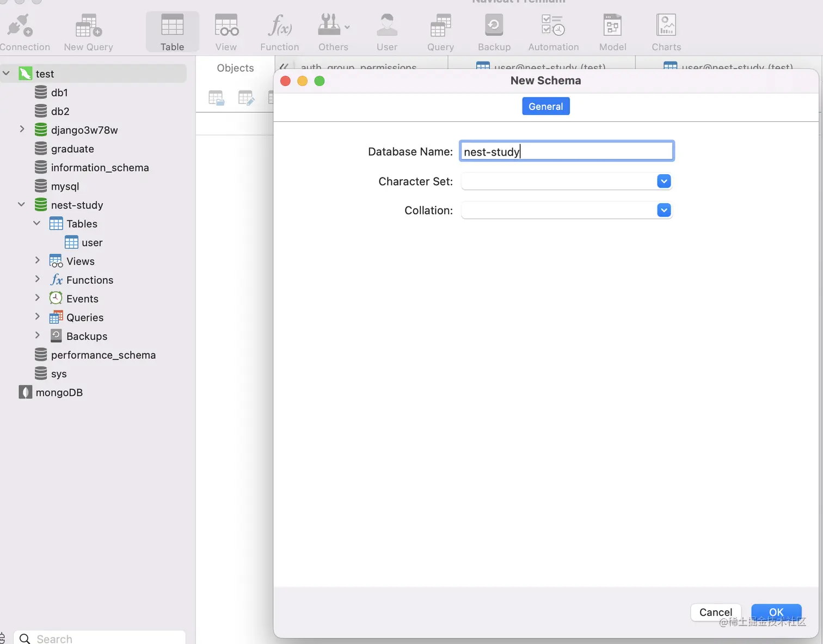Select the information_schema database
Image resolution: width=823 pixels, height=644 pixels.
pyautogui.click(x=100, y=167)
